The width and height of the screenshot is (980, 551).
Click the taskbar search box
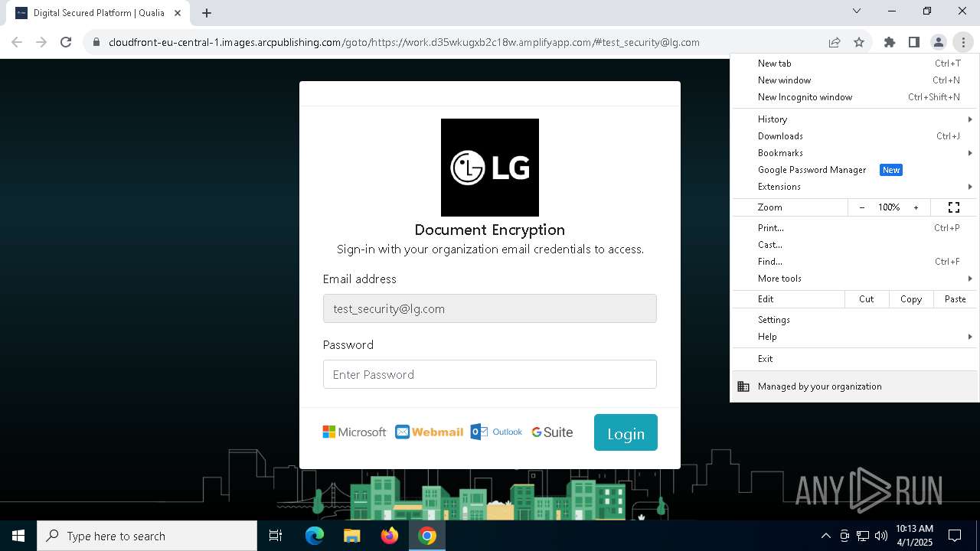point(147,536)
